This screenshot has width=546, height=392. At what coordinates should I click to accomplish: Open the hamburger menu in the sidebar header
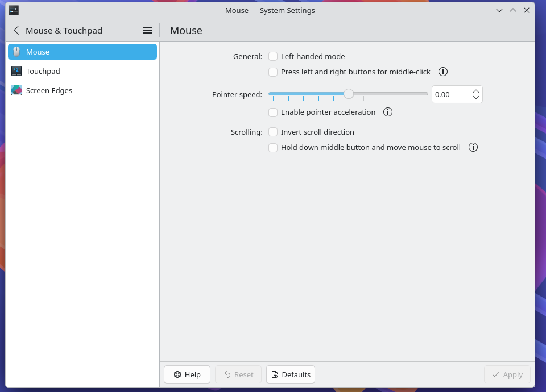(147, 30)
